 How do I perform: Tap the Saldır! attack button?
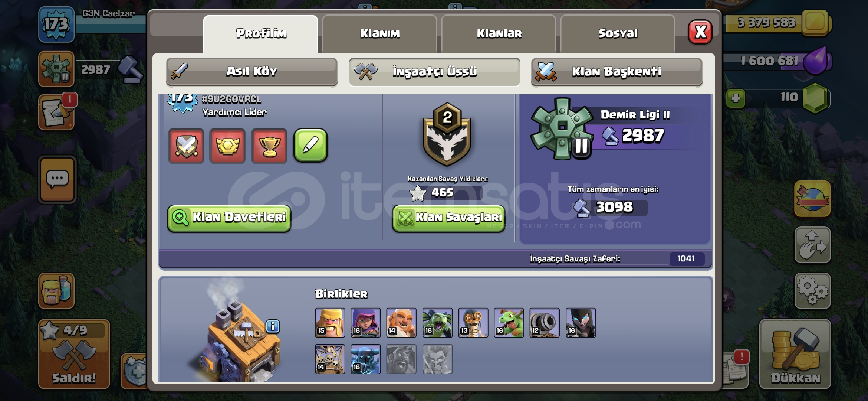pos(74,354)
